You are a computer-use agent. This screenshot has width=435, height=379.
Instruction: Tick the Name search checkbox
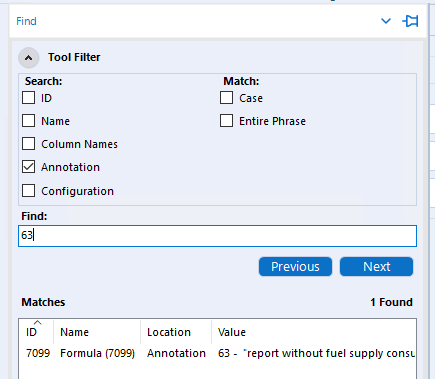[28, 121]
